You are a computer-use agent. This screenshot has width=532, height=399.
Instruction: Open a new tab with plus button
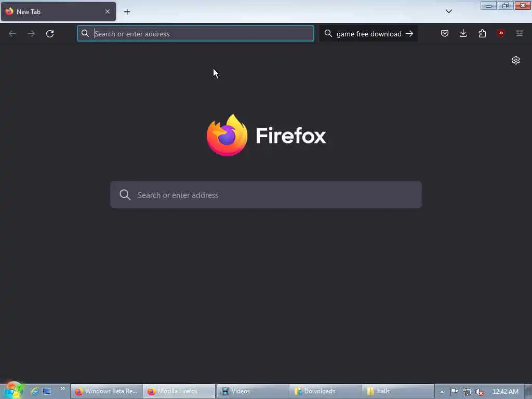[127, 11]
